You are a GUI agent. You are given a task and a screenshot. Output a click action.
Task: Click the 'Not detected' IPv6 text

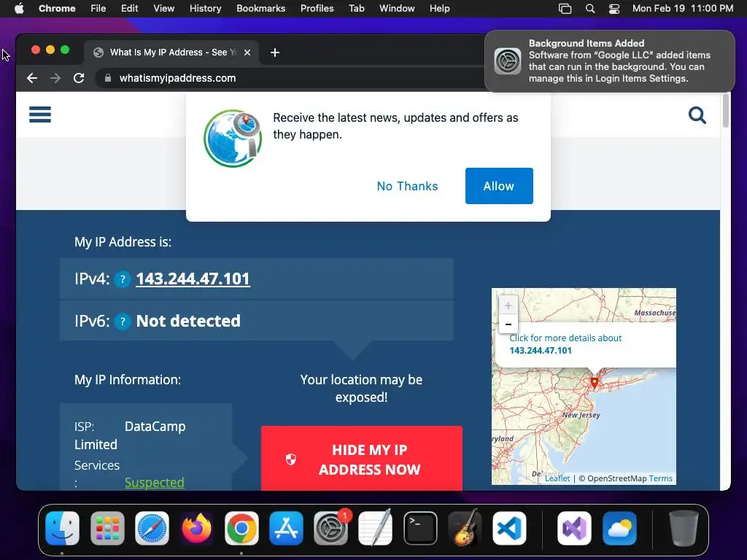tap(188, 322)
